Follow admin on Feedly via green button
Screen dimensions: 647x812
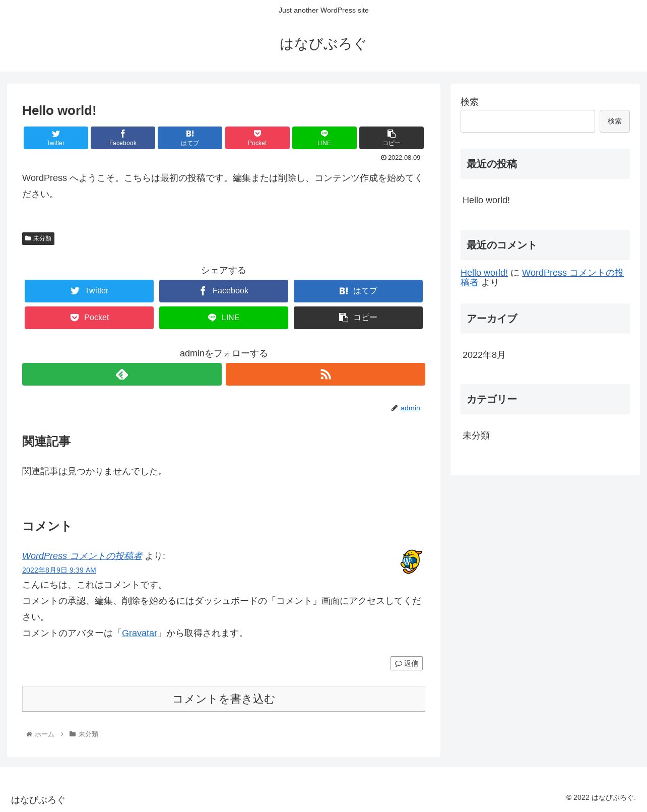click(x=122, y=374)
